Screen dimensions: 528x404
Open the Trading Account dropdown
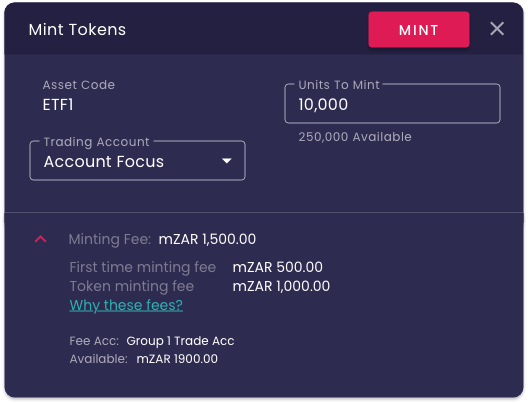coord(137,161)
